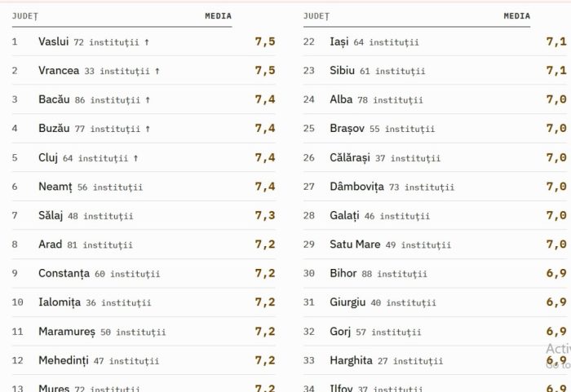This screenshot has height=392, width=571.
Task: Click the up arrow in Cluj row
Action: (136, 158)
